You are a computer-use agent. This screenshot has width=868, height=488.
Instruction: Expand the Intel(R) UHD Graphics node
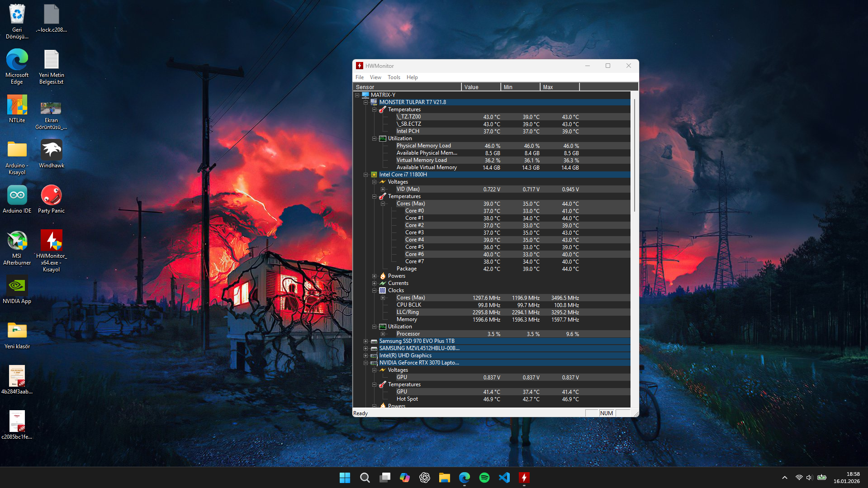366,355
